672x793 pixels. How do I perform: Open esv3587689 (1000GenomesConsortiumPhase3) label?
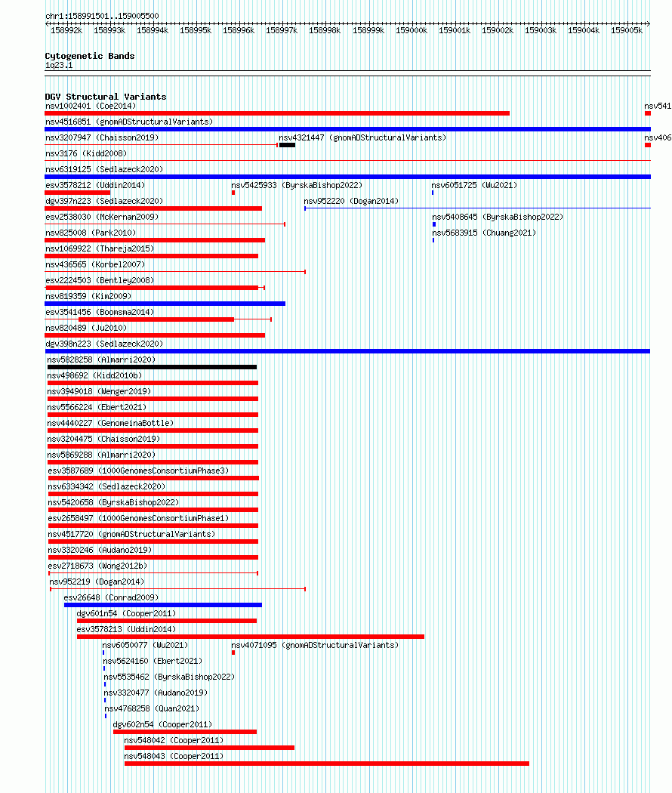click(x=138, y=471)
